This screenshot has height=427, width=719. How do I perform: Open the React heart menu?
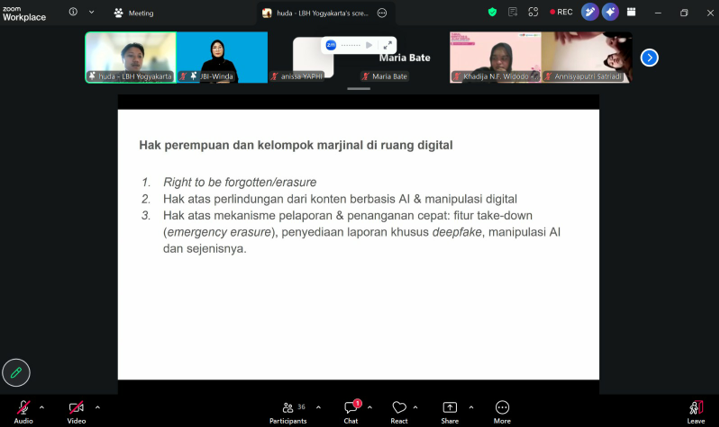click(x=399, y=412)
